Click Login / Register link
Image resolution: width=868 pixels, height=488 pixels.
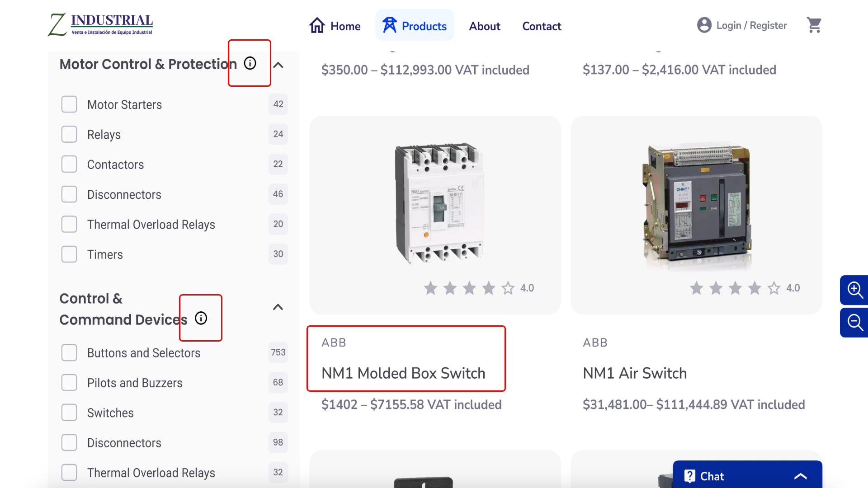751,25
